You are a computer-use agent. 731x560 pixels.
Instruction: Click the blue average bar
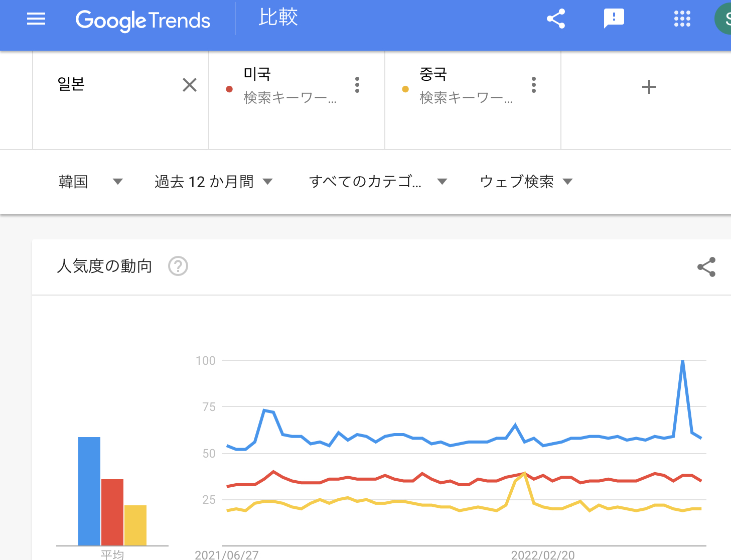[89, 491]
